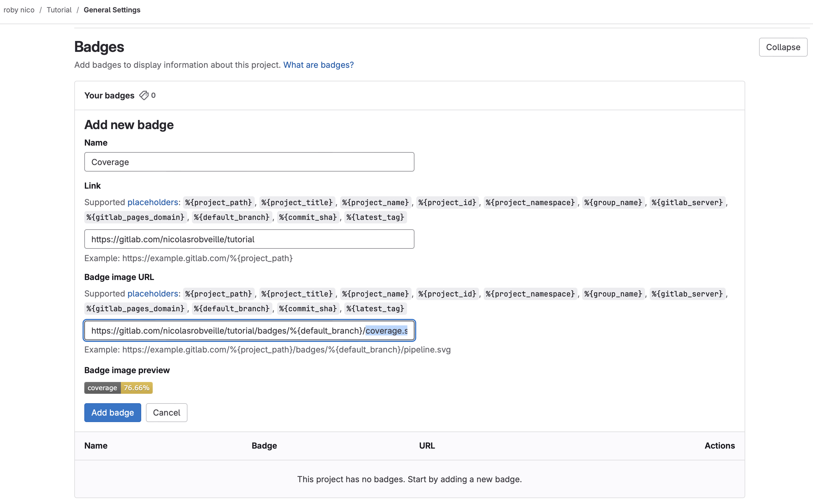Click the URL column header
Viewport: 813px width, 504px height.
[427, 446]
